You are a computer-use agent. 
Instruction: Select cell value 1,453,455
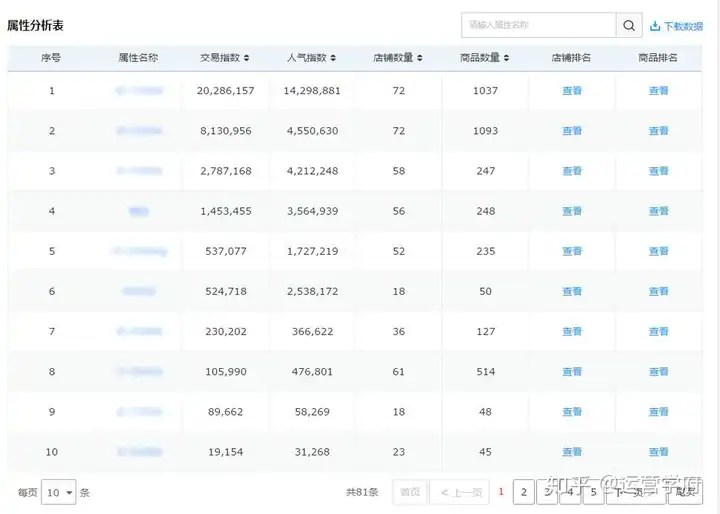[226, 211]
